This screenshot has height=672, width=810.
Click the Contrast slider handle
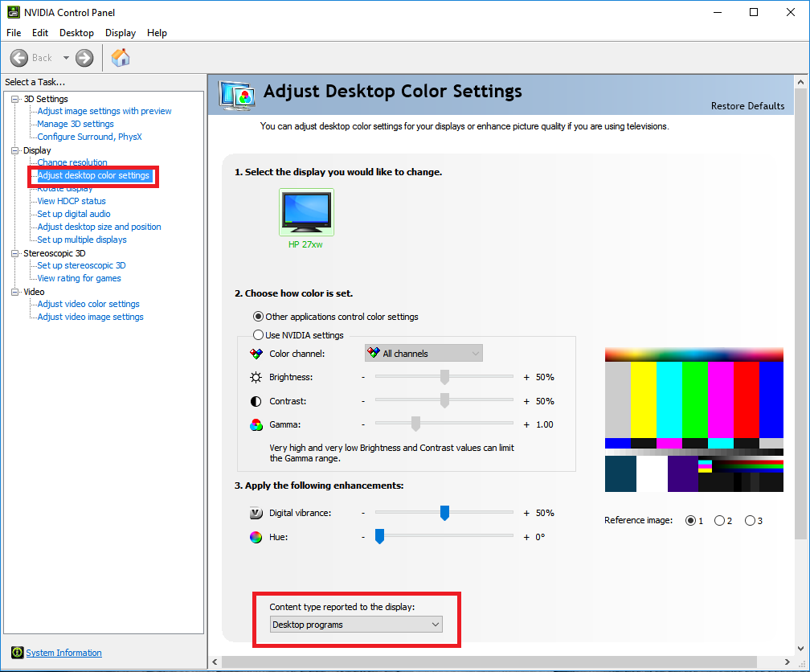pos(444,400)
